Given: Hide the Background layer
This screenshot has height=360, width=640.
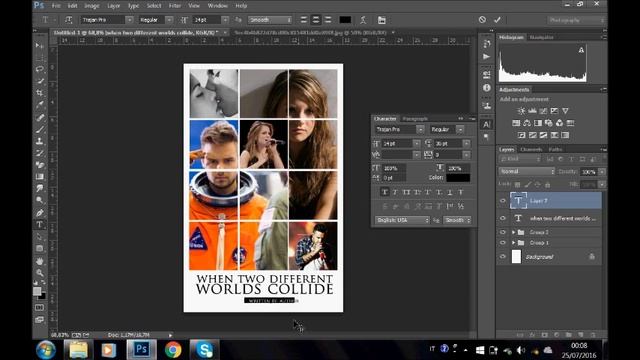Looking at the screenshot, I should click(x=502, y=256).
